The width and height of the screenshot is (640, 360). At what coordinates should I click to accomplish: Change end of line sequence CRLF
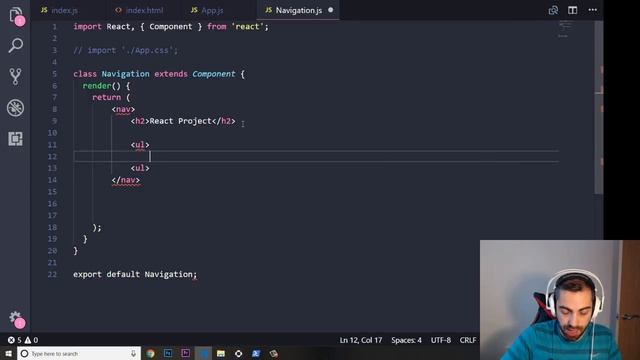[468, 340]
